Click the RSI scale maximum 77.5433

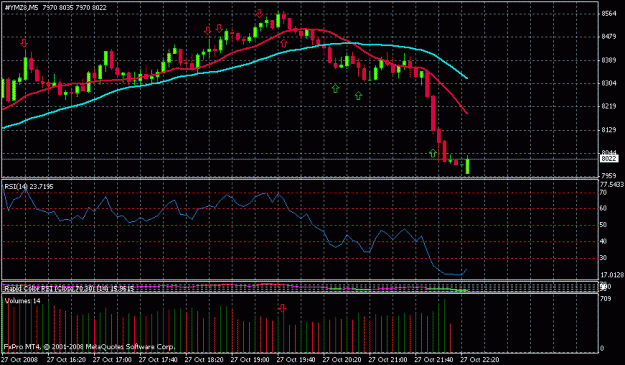coord(612,184)
